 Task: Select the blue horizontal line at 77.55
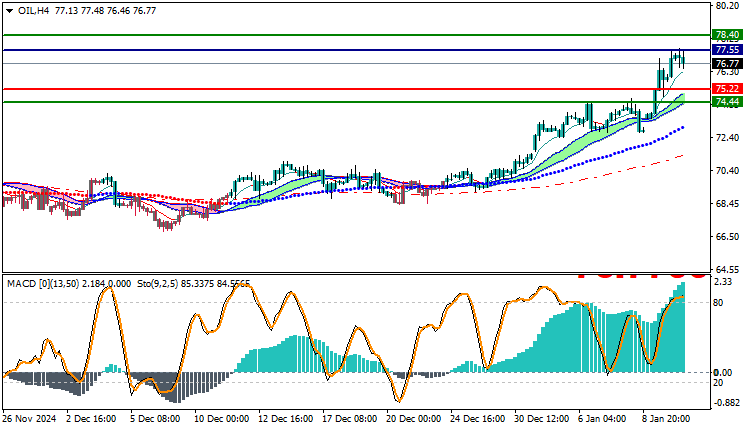(356, 50)
